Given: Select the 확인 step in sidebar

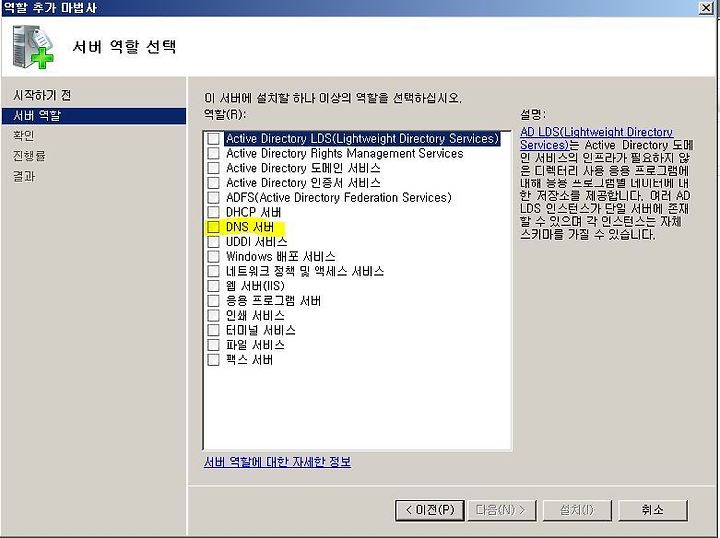Looking at the screenshot, I should tap(24, 135).
